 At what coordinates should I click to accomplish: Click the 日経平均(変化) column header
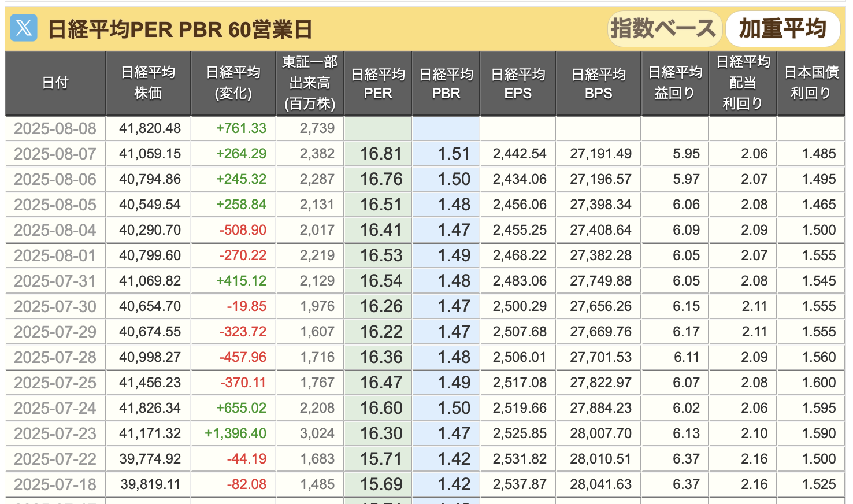[x=233, y=83]
